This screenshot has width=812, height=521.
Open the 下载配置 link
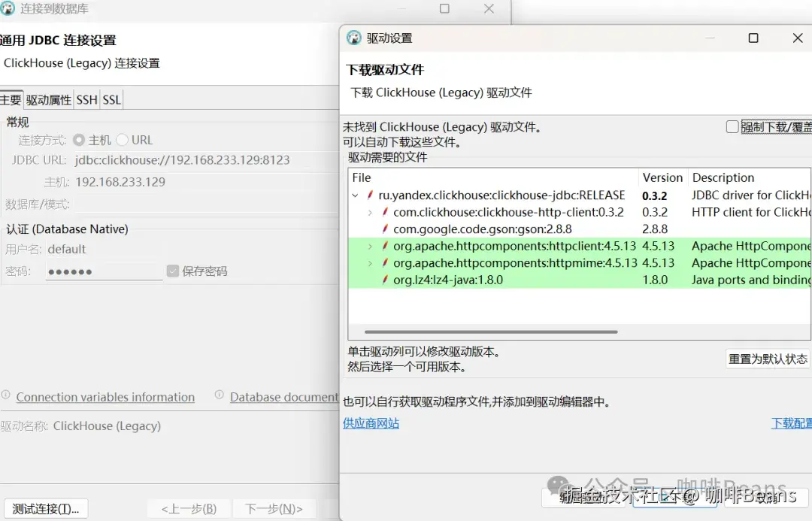(791, 423)
